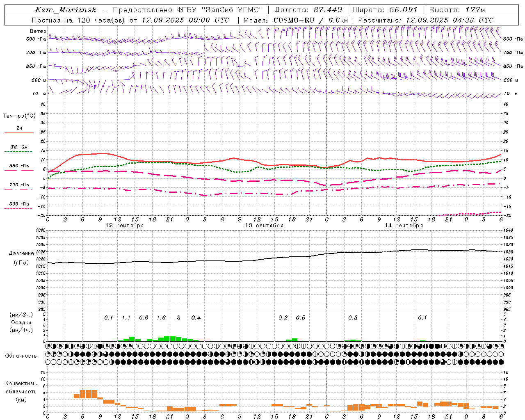
Task: Click the (мм/3ч.) precipitation unit label
Action: pyautogui.click(x=21, y=315)
